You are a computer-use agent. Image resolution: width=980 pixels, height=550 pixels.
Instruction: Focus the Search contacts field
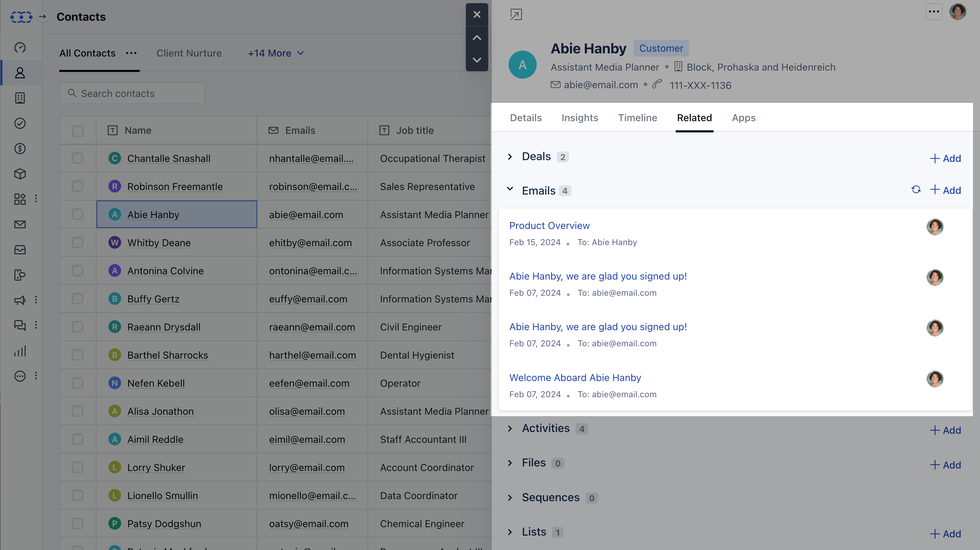pyautogui.click(x=132, y=93)
